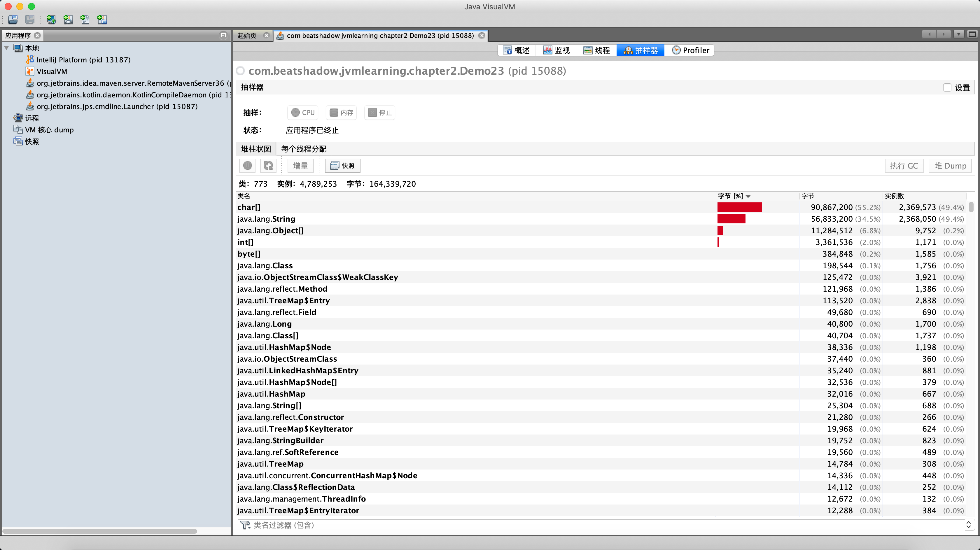Select the char[] row
980x550 pixels.
[x=601, y=207]
